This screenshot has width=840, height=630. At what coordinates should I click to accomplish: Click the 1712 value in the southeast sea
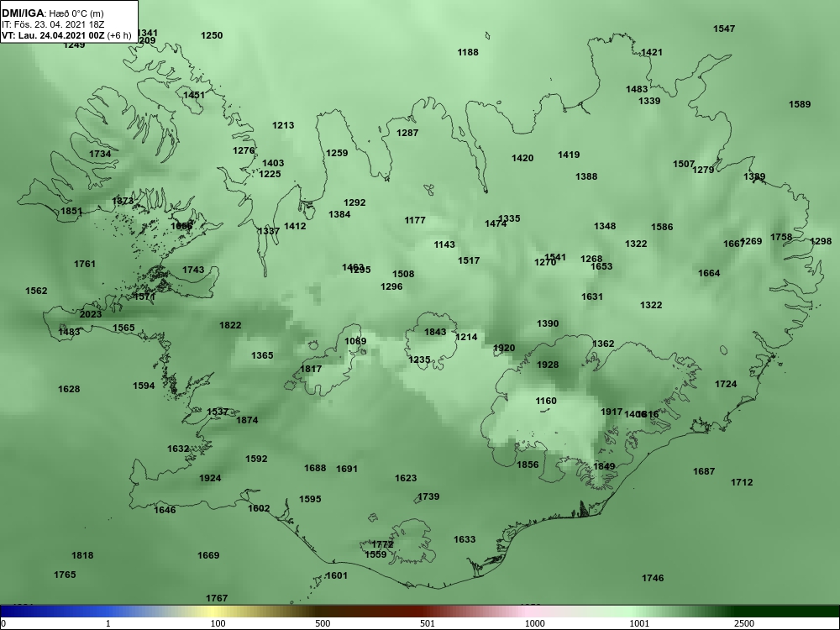(742, 483)
